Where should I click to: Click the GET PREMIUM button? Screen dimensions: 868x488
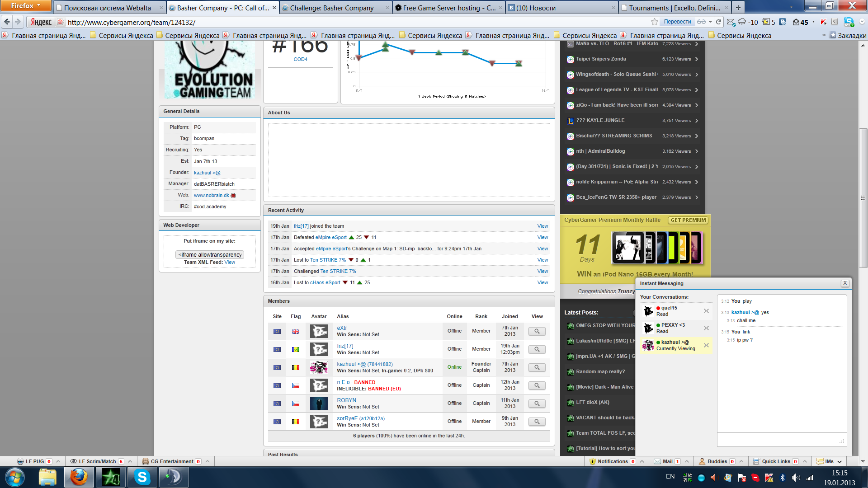point(688,220)
